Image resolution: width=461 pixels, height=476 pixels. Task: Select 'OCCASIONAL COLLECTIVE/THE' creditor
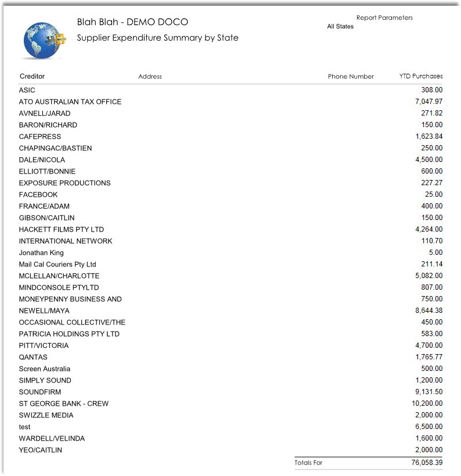[x=72, y=322]
